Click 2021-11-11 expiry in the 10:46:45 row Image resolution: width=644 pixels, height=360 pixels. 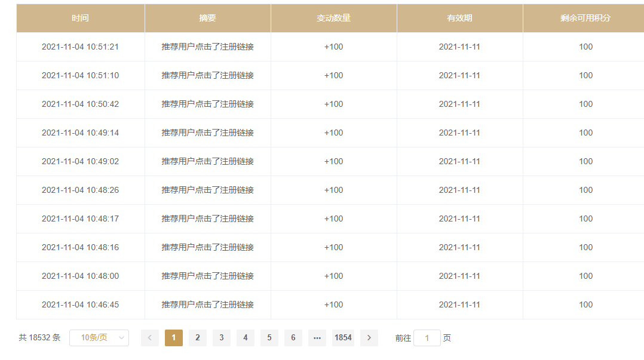tap(459, 305)
